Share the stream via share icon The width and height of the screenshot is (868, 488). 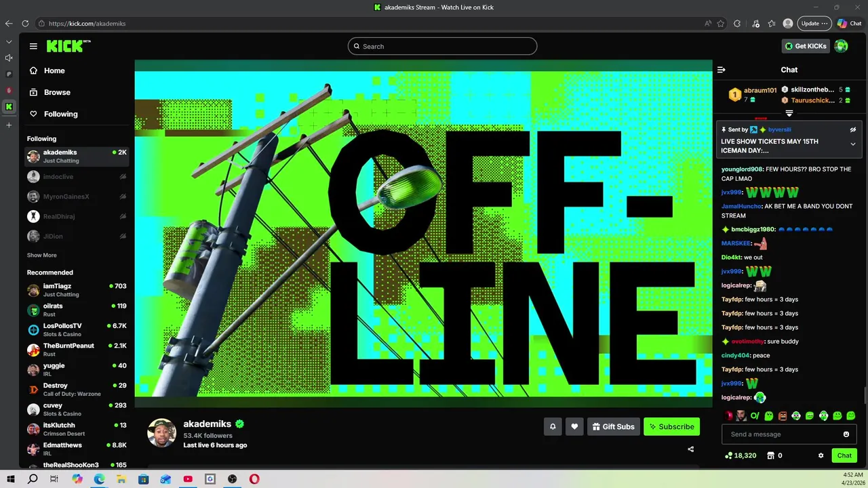tap(691, 449)
